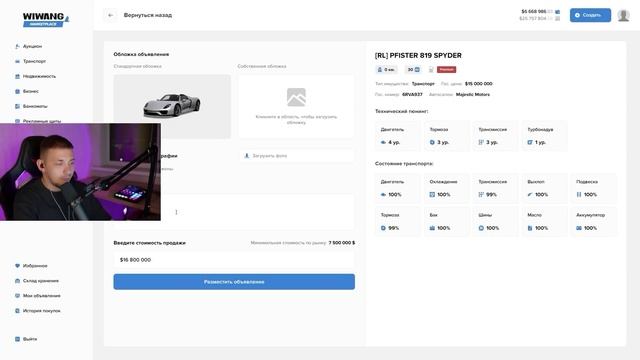Click the Majestic Motors dealership value
The width and height of the screenshot is (640, 360).
[473, 94]
